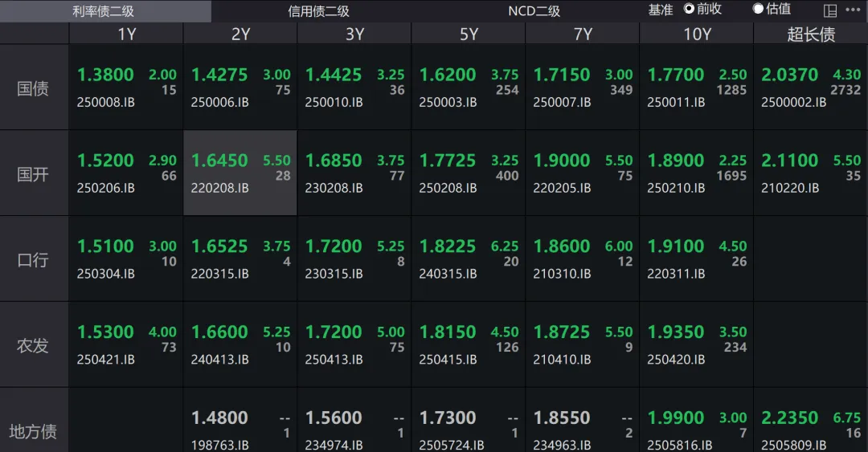Click the 超长债 column header
The height and width of the screenshot is (452, 868).
[x=810, y=34]
